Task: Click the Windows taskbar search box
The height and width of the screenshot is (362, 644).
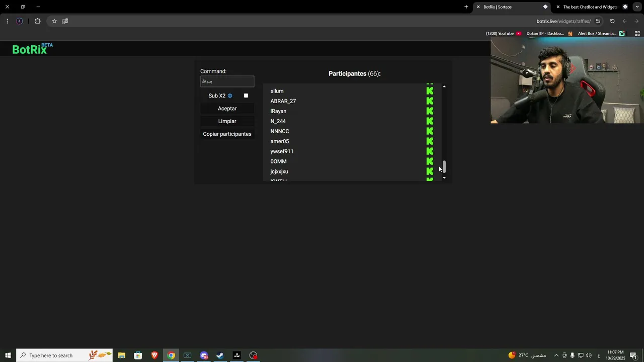Action: tap(65, 355)
